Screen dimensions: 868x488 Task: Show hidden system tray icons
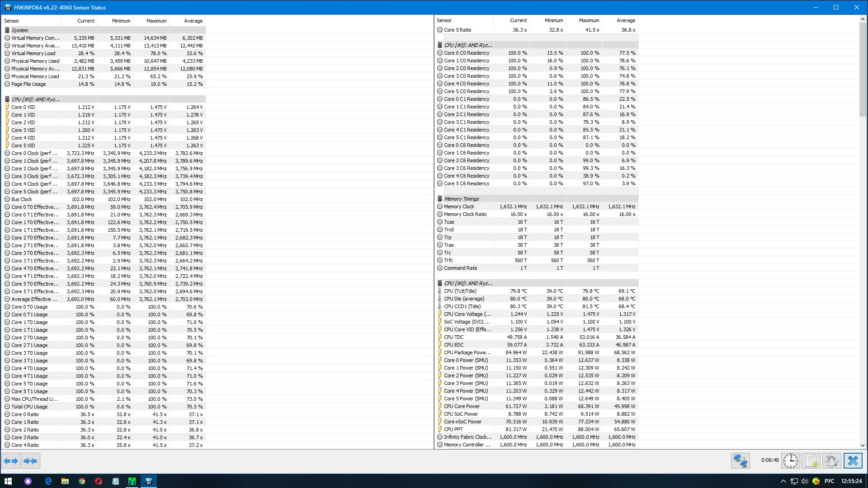point(783,481)
